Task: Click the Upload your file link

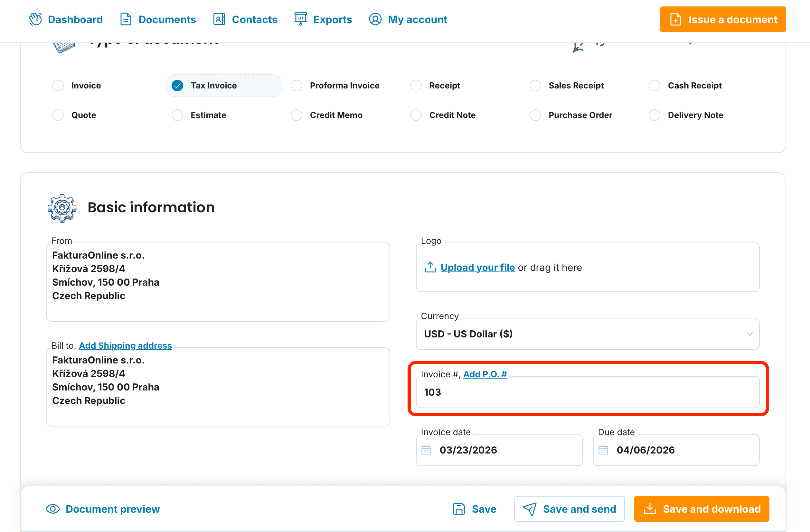Action: point(478,268)
